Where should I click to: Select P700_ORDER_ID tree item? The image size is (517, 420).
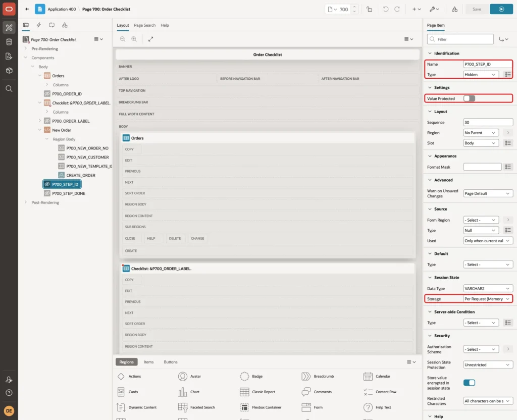click(67, 94)
